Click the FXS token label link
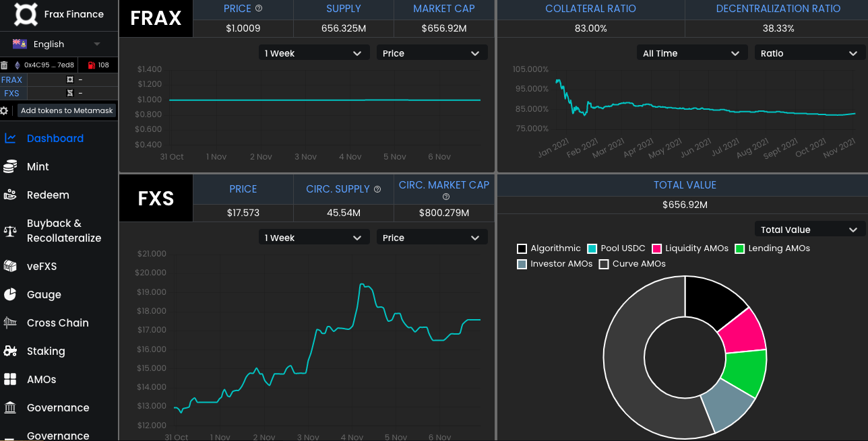 (x=11, y=93)
